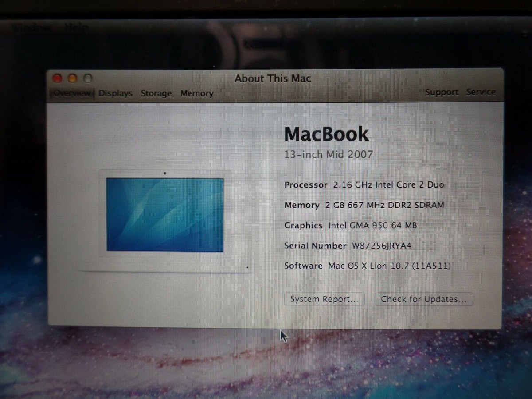Click the gray zoom window button
The image size is (532, 399).
click(x=88, y=79)
